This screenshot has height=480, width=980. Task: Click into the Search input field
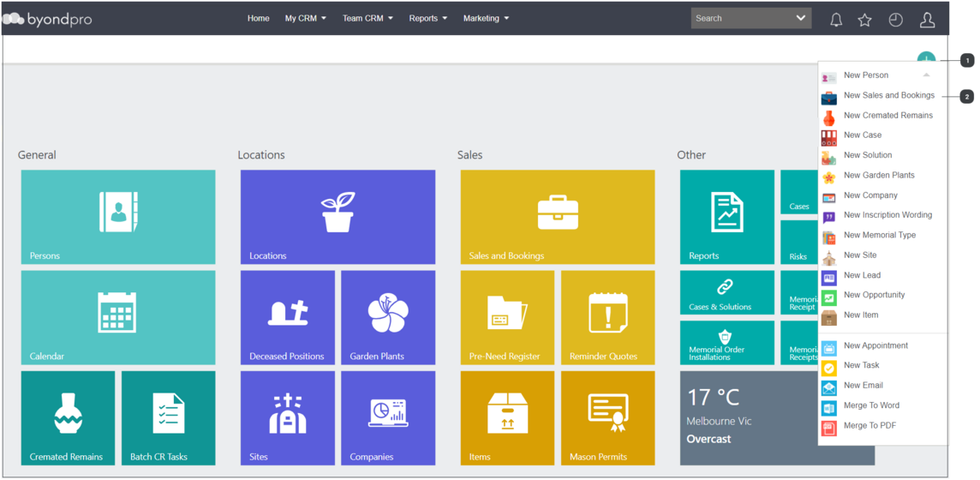tap(740, 18)
